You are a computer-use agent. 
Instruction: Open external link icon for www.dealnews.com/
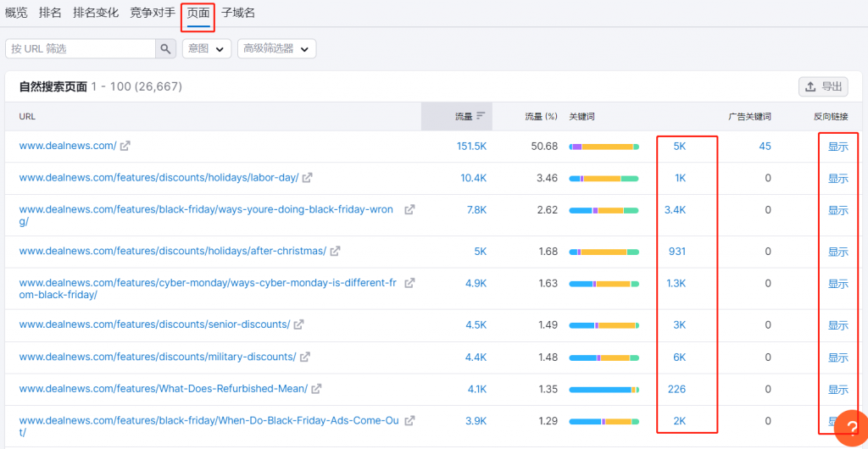125,146
